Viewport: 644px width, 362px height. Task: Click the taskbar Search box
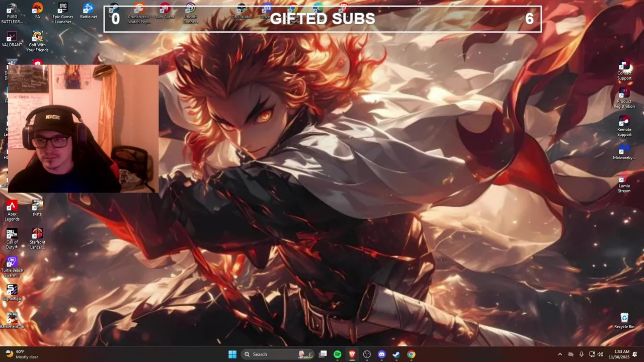(x=278, y=354)
